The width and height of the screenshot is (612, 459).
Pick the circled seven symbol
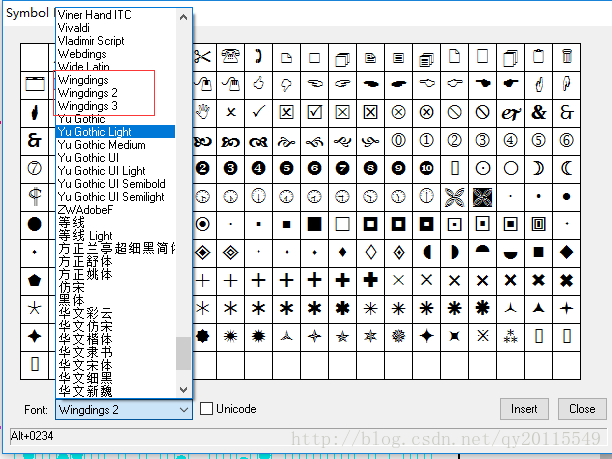35,168
